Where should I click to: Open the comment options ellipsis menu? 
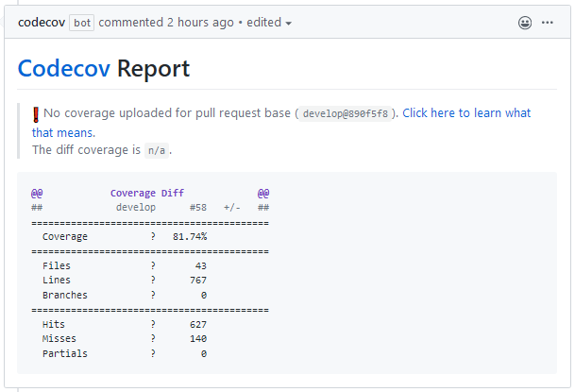547,23
